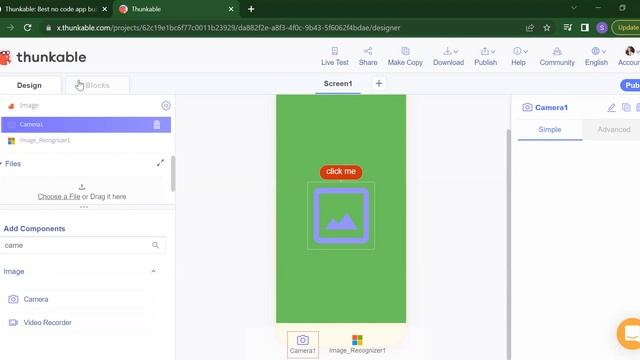Open component tree settings gear icon
640x360 pixels.
click(x=166, y=106)
